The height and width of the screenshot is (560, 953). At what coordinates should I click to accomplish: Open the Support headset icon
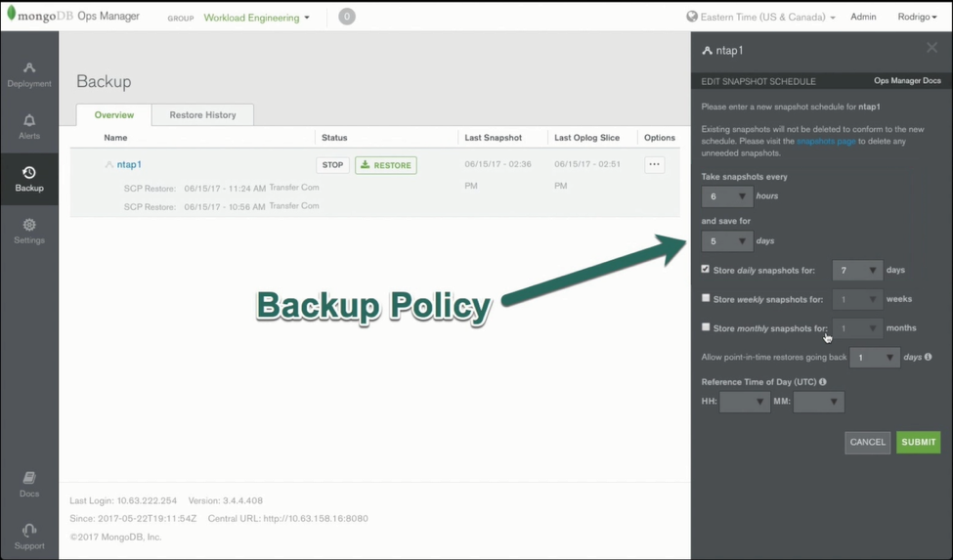[x=29, y=531]
